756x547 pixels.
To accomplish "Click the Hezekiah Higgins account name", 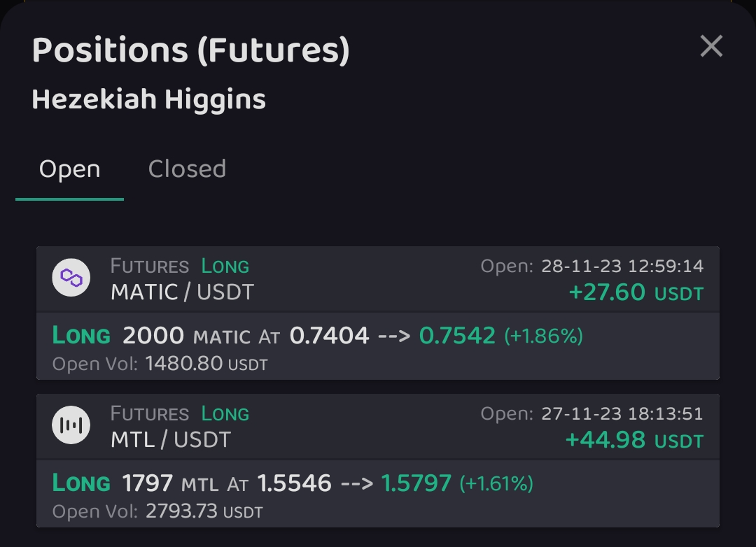I will click(x=148, y=99).
